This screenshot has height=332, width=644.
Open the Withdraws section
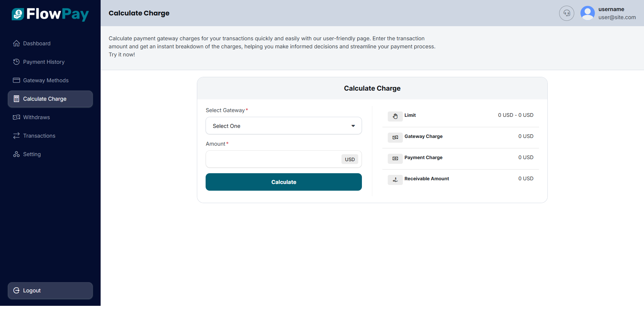click(x=36, y=117)
